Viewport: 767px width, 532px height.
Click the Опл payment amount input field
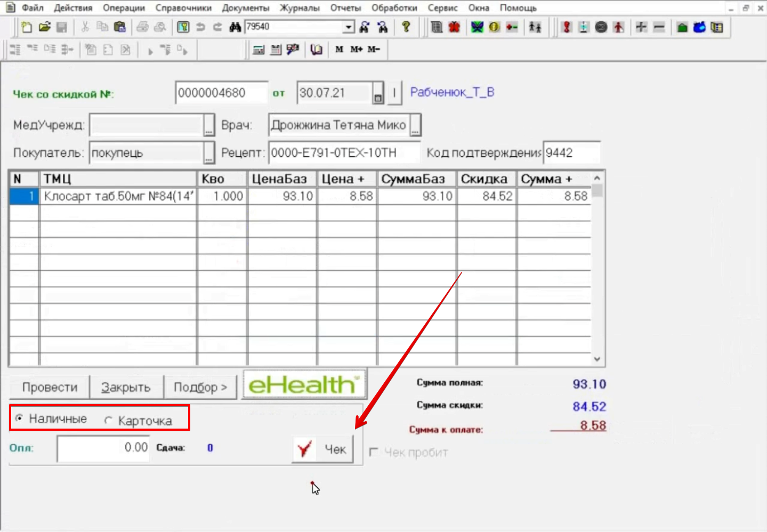(103, 448)
